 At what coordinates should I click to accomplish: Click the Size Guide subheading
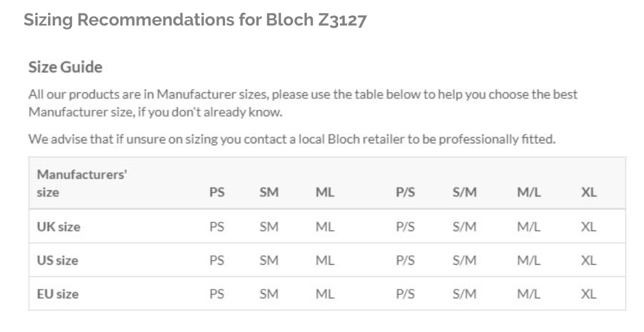66,67
